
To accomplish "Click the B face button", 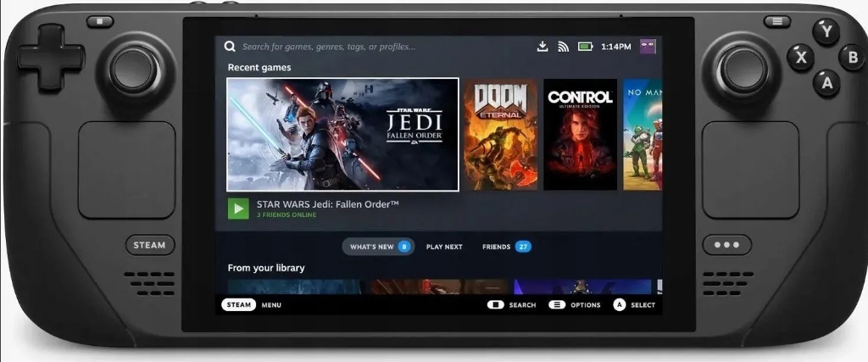I will coord(853,58).
